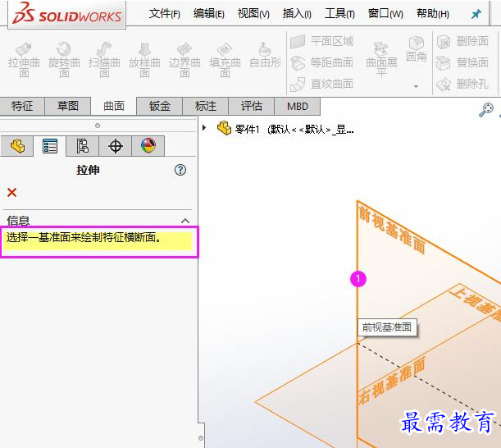Screen dimensions: 501x448
Task: Switch to the 特征 tab
Action: point(22,106)
